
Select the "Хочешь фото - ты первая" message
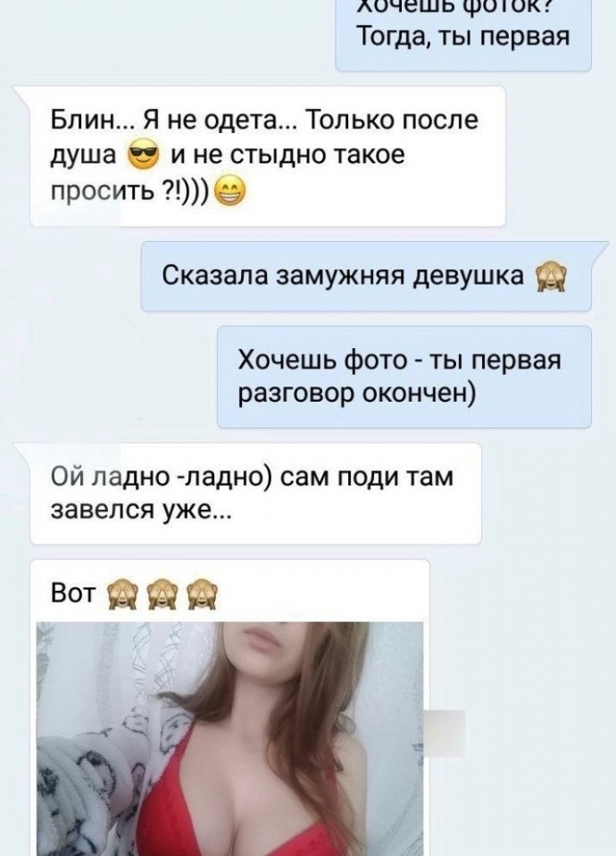(404, 377)
